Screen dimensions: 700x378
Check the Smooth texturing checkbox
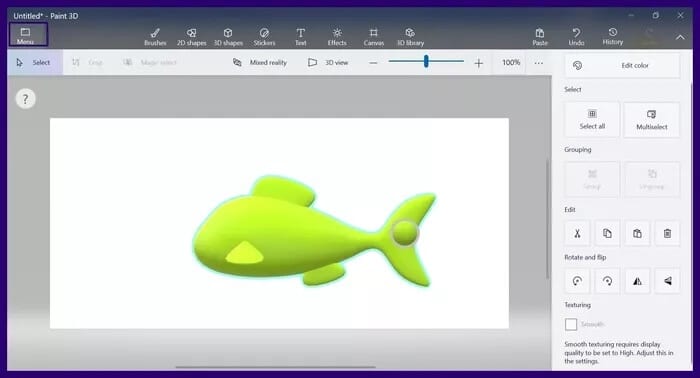coord(571,324)
